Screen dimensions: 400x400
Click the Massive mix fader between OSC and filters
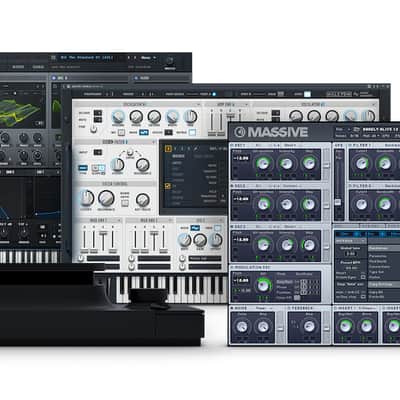tap(338, 203)
